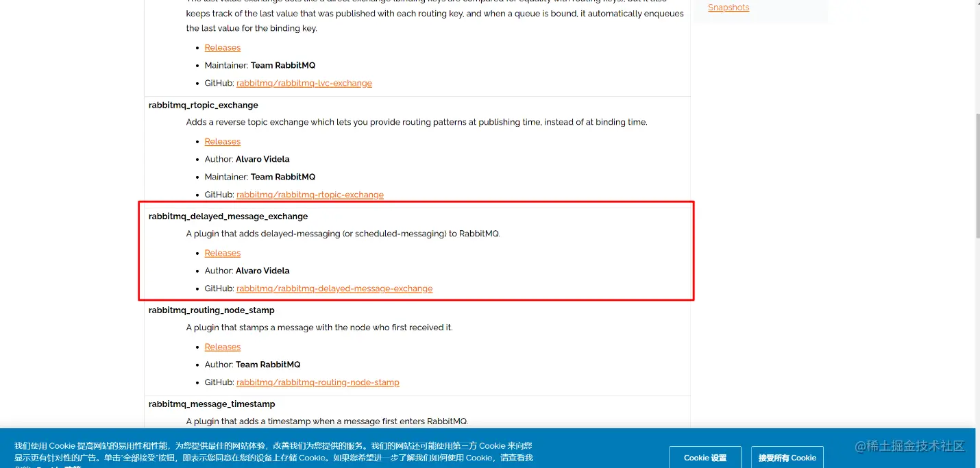Open rabbitmq/rabbitmq-routing-node-stamp GitHub link
Image resolution: width=980 pixels, height=468 pixels.
coord(318,382)
